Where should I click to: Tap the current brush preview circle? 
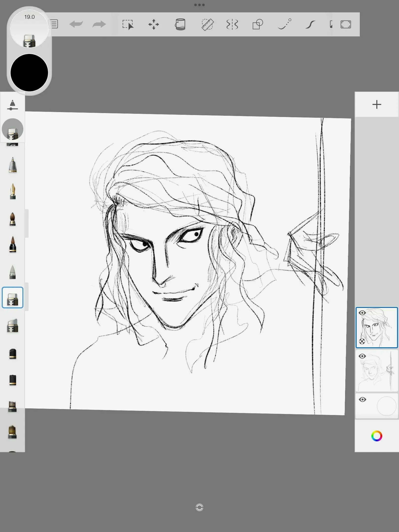click(x=13, y=129)
